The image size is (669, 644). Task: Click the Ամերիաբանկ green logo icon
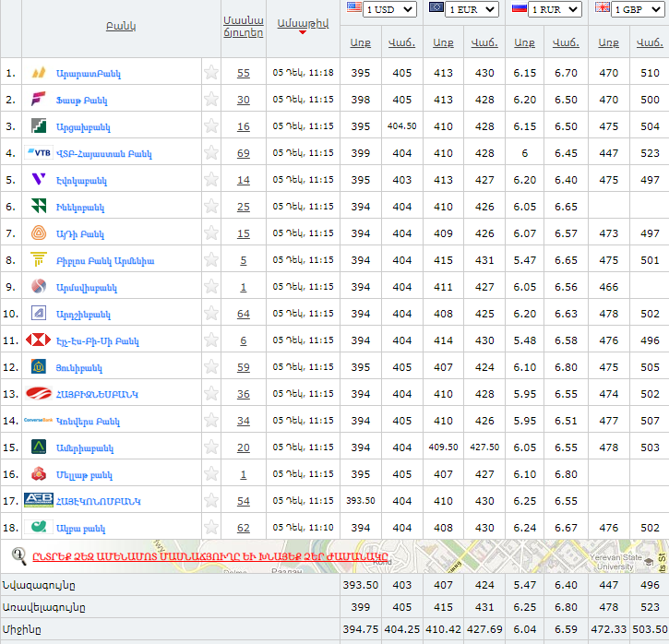(x=39, y=447)
